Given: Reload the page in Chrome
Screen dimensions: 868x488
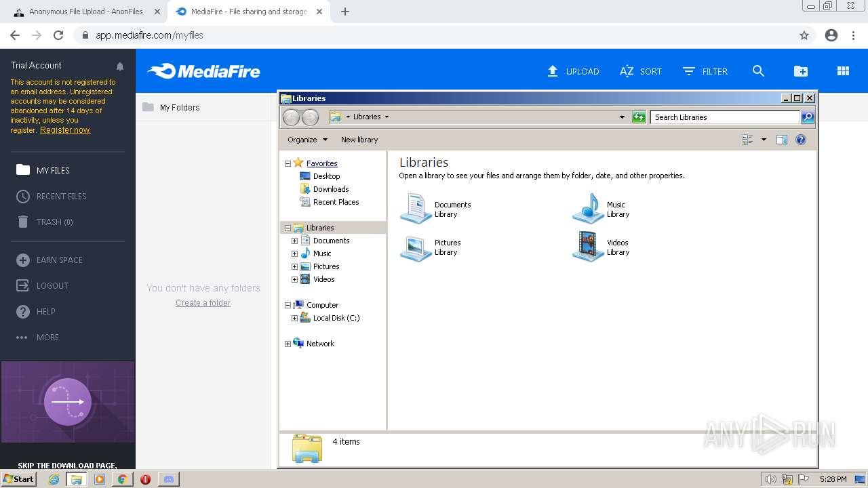Looking at the screenshot, I should (x=58, y=35).
